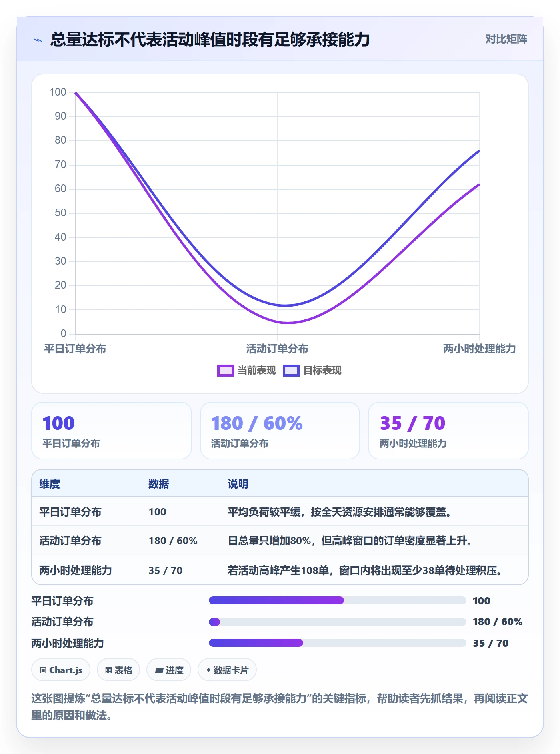
Task: Click the 平日订单分布 progress bar
Action: (337, 600)
